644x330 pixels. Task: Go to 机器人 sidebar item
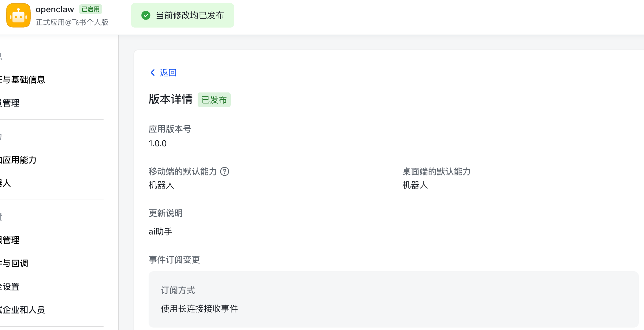tap(6, 183)
